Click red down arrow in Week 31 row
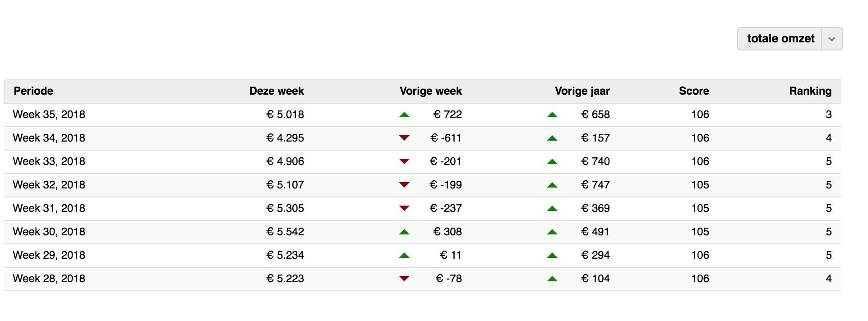 coord(404,208)
